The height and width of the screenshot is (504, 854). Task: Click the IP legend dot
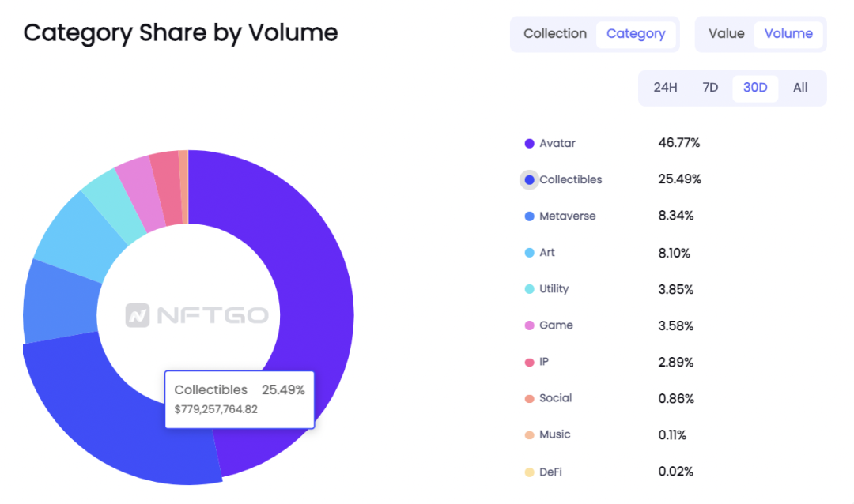[529, 363]
